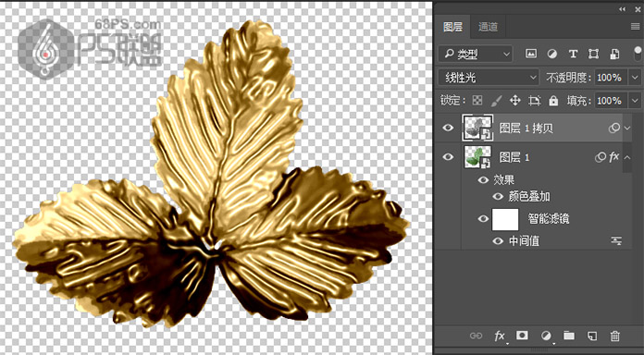644x355 pixels.
Task: Toggle visibility of 中间值 filter
Action: click(x=498, y=241)
